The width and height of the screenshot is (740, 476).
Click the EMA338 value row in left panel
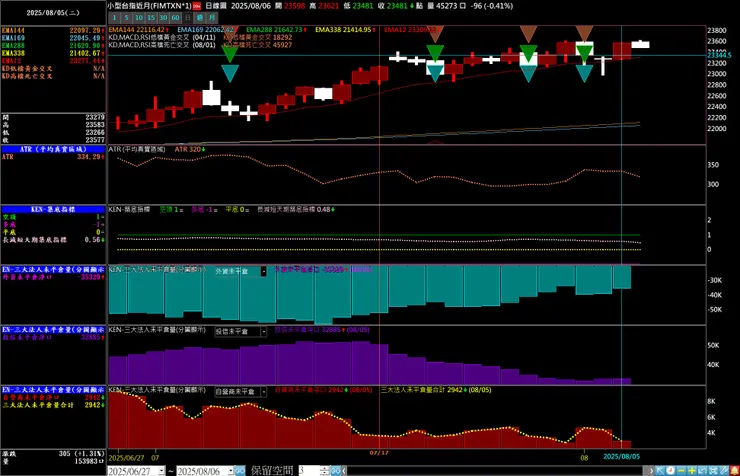pyautogui.click(x=53, y=53)
